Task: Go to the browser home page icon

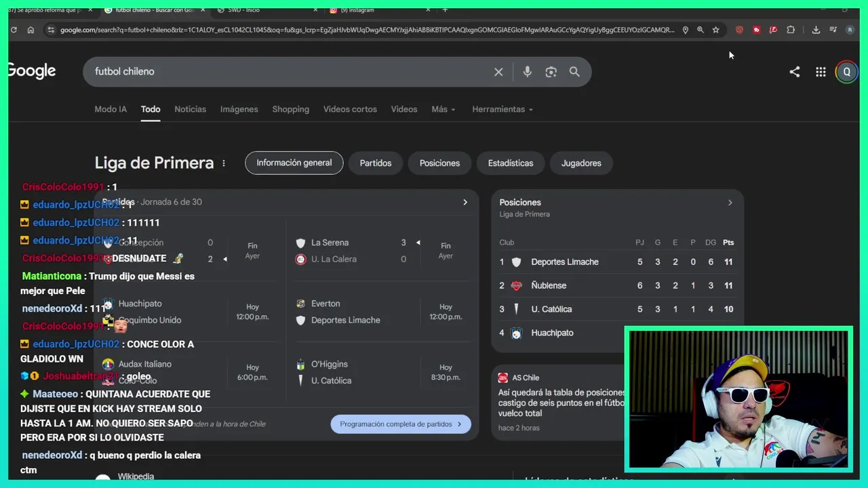Action: click(x=31, y=30)
